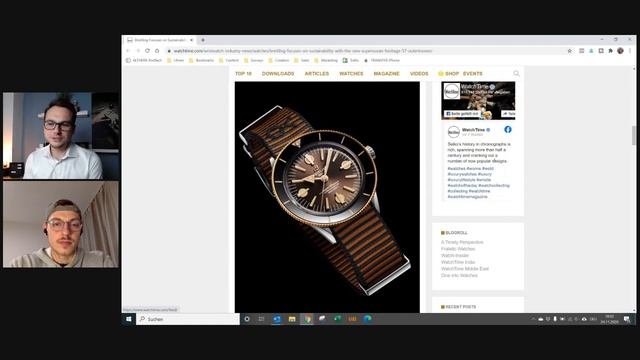Screen dimensions: 640x360
Task: Click the page vertical scrollbar thumb
Action: [633, 135]
